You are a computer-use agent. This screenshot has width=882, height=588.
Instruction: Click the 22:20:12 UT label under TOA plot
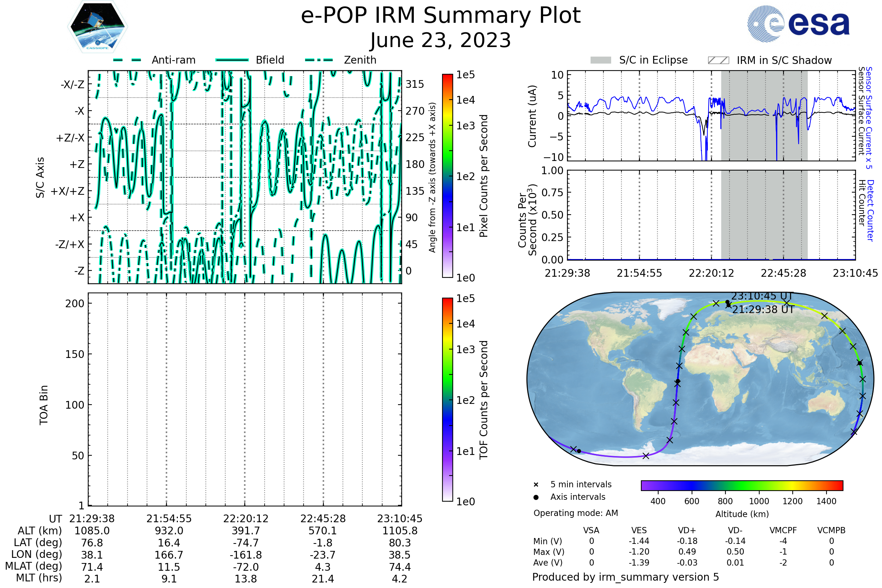[x=245, y=519]
